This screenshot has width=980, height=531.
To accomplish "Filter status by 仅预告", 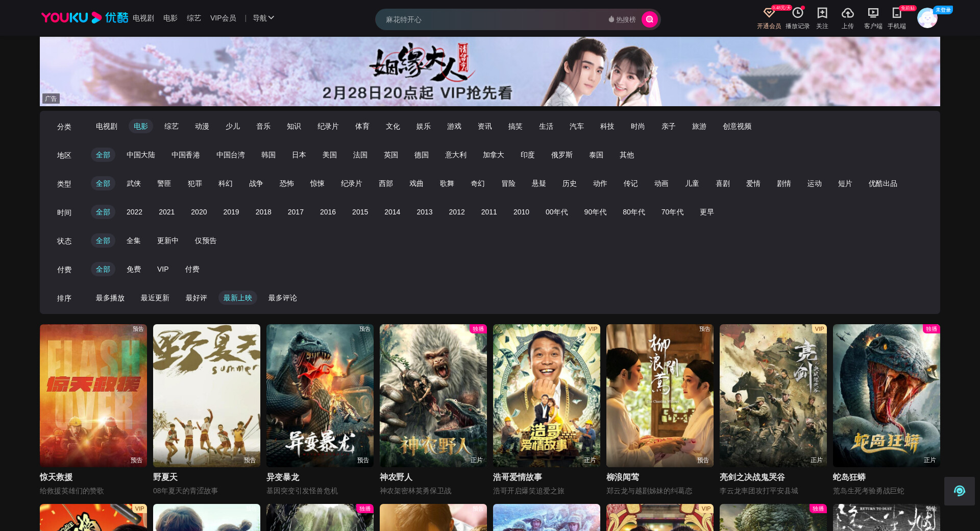I will pyautogui.click(x=205, y=240).
